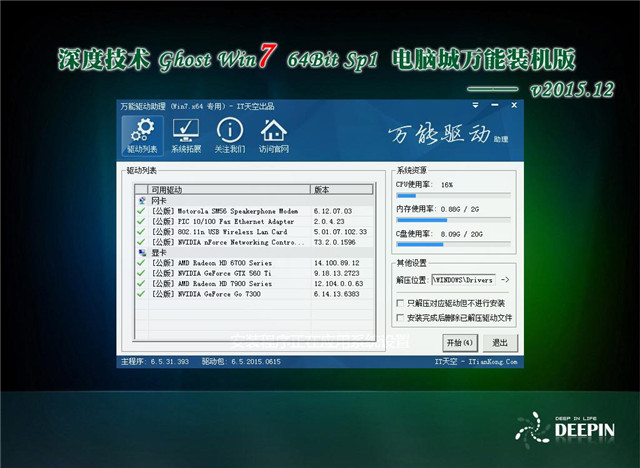Open the 访问官网 house icon
The image size is (640, 468).
tap(273, 136)
